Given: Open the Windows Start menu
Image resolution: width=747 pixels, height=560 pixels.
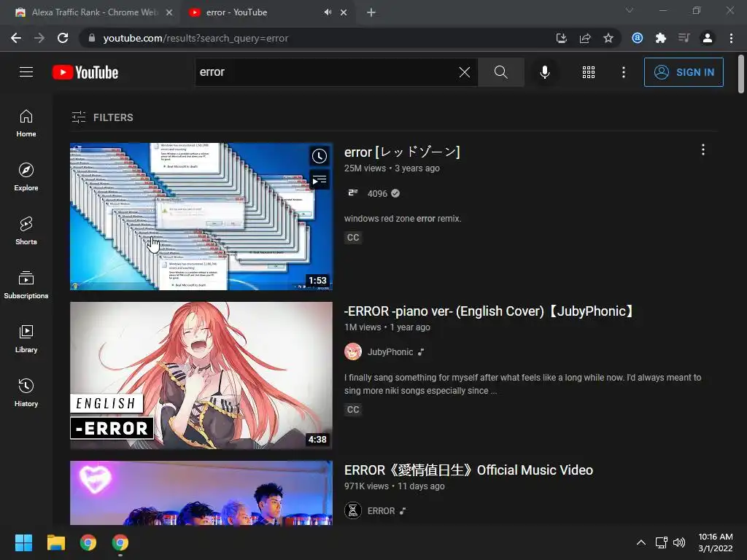Looking at the screenshot, I should 23,542.
